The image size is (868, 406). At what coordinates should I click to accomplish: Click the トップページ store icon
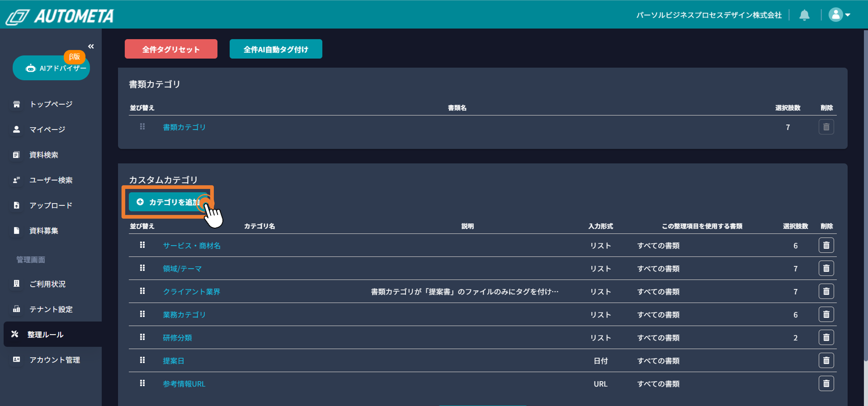click(x=16, y=104)
